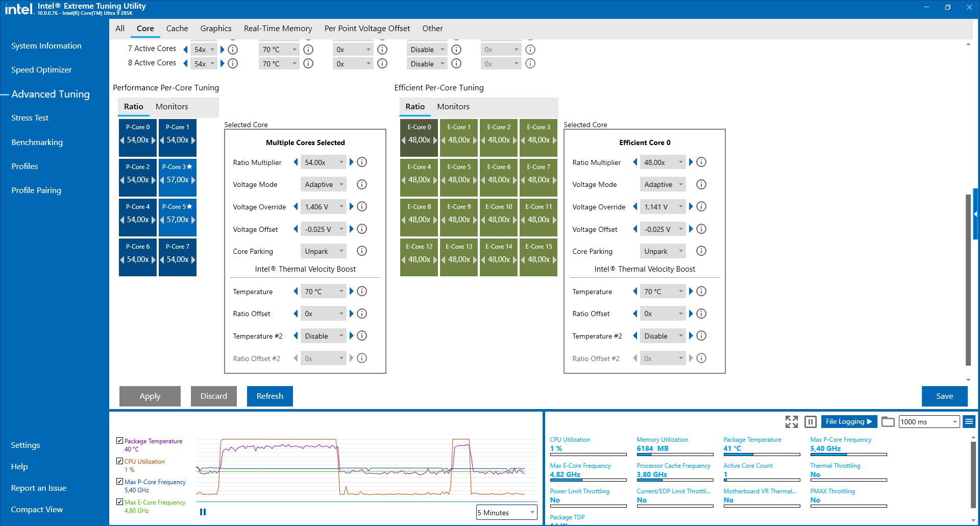Increase P-core Voltage Offset with right arrow
The width and height of the screenshot is (980, 526).
click(351, 229)
